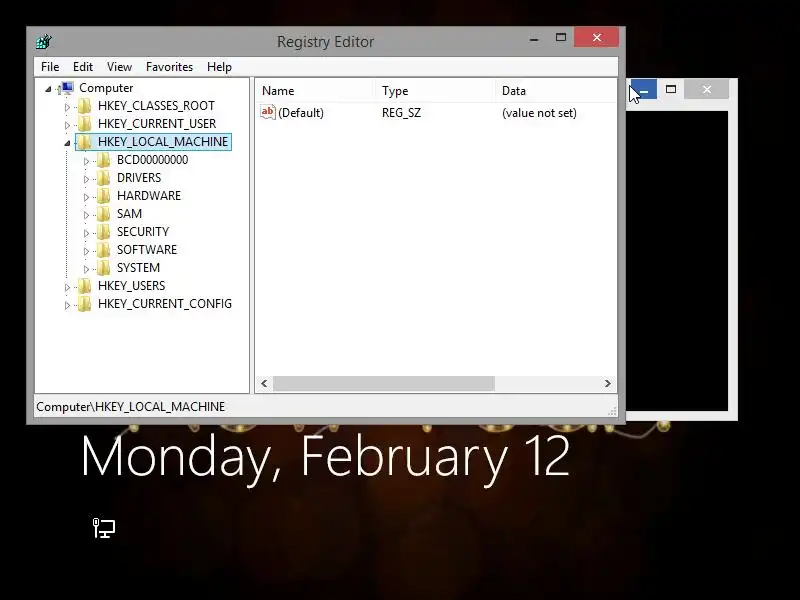Click the (Default) string value icon
The image size is (800, 600).
pyautogui.click(x=268, y=112)
